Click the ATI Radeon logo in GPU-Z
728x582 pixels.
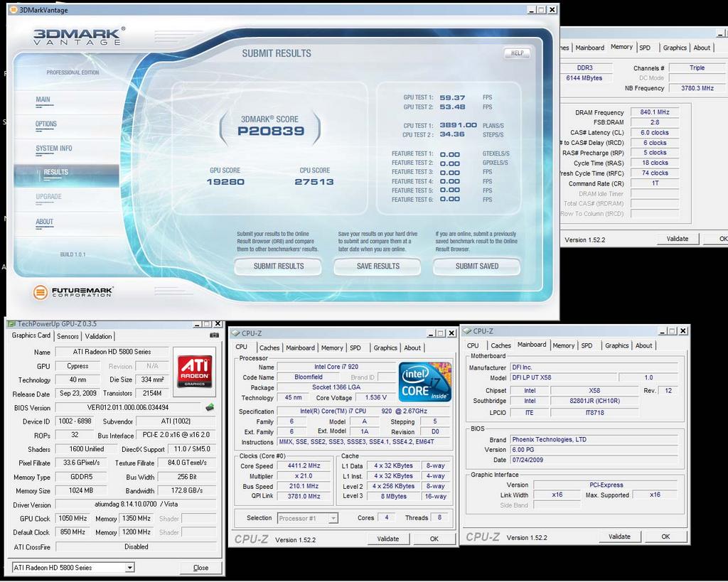[x=194, y=371]
